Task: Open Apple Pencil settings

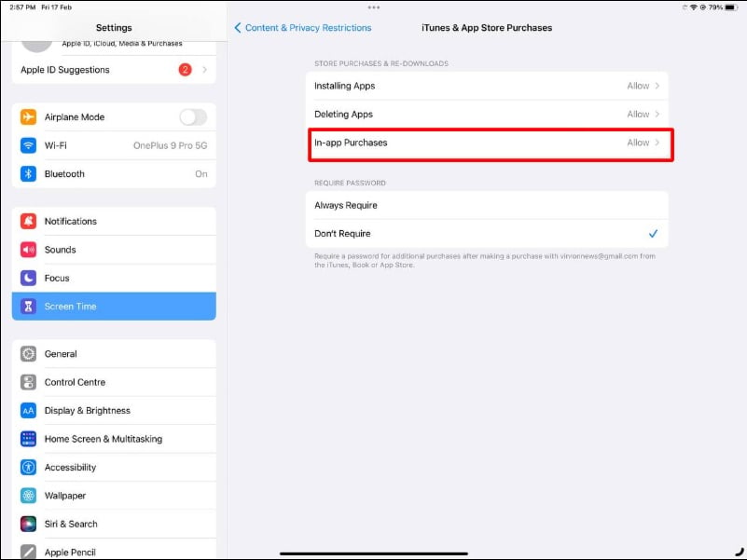Action: pos(114,549)
